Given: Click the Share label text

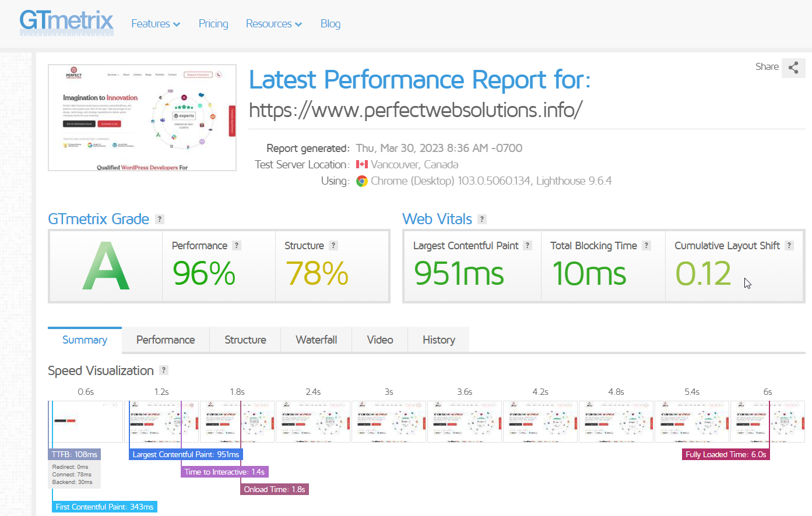Looking at the screenshot, I should 767,66.
